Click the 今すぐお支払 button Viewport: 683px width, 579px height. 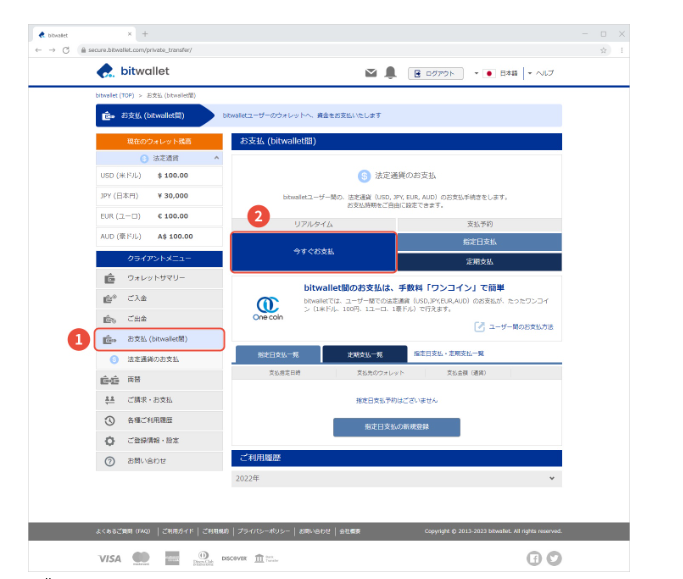pos(314,251)
